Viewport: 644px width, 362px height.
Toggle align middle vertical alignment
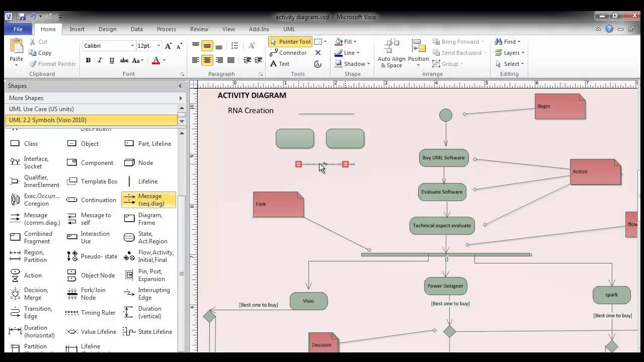pos(207,46)
